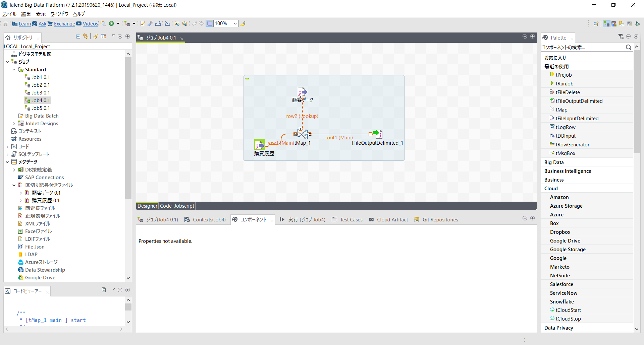Screen dimensions: 644x345
Task: Open the 表示 menu
Action: (41, 14)
